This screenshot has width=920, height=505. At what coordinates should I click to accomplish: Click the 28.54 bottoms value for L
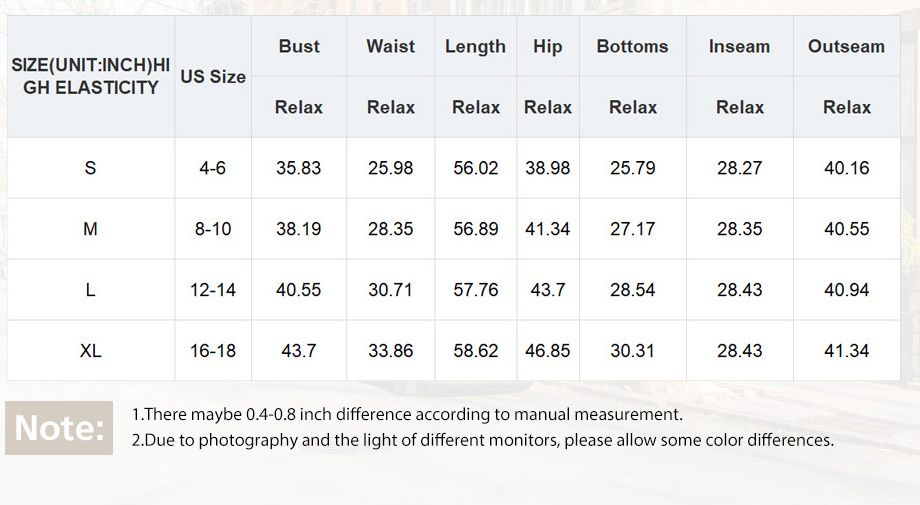(x=632, y=290)
